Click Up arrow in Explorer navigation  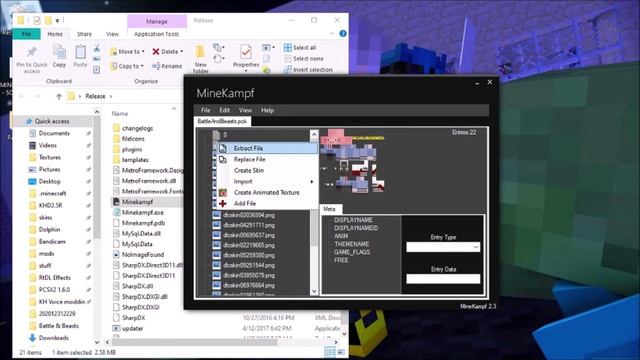coord(59,96)
